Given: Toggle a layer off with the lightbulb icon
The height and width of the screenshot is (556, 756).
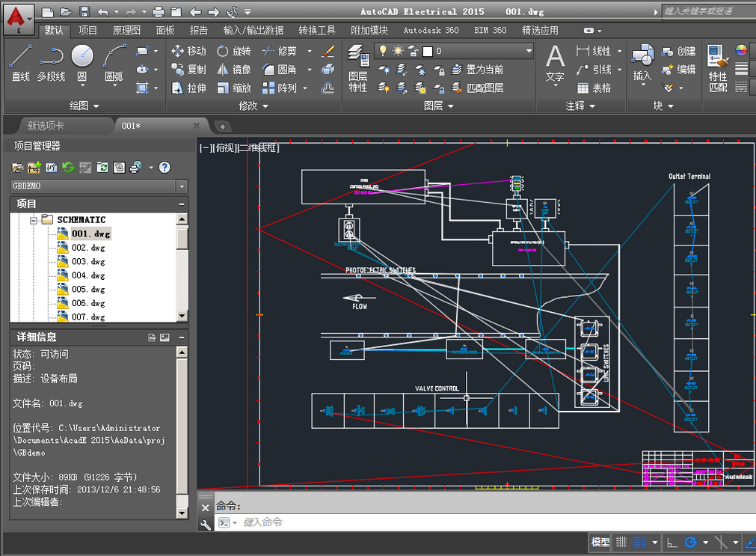Looking at the screenshot, I should 384,50.
